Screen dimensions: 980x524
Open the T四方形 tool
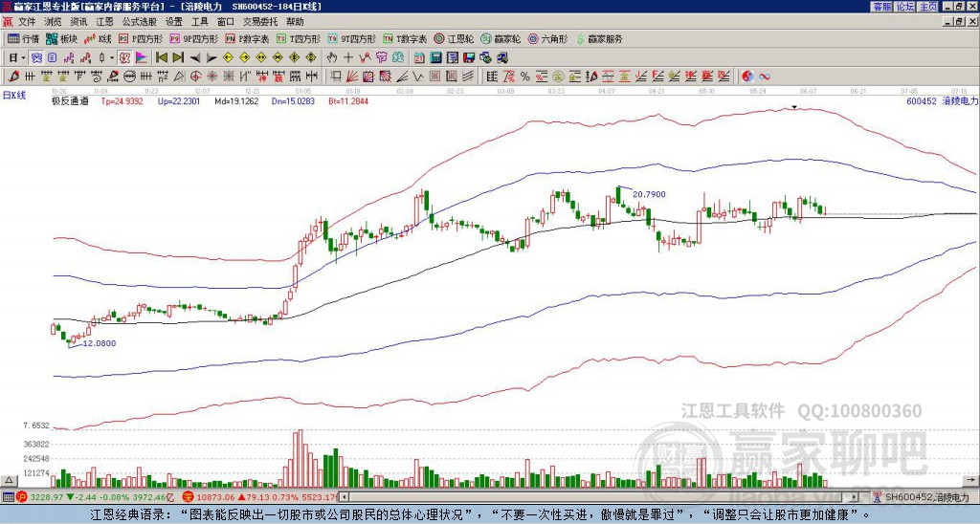pos(299,38)
